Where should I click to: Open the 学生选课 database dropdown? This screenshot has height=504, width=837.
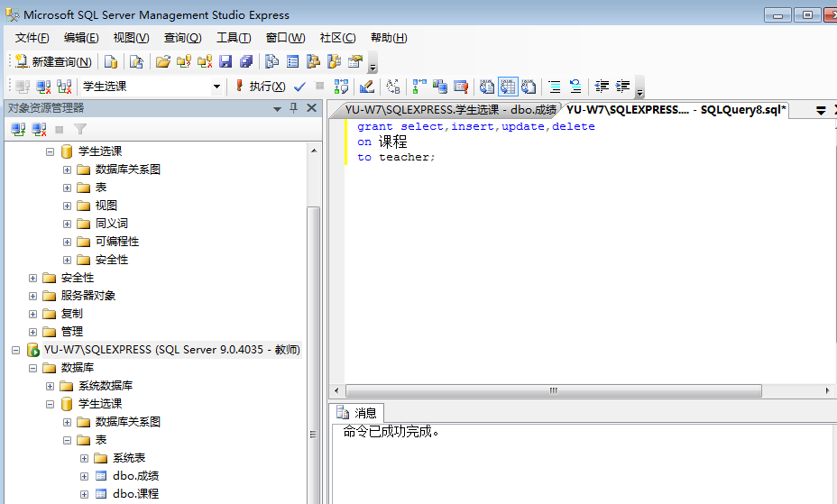pyautogui.click(x=216, y=87)
